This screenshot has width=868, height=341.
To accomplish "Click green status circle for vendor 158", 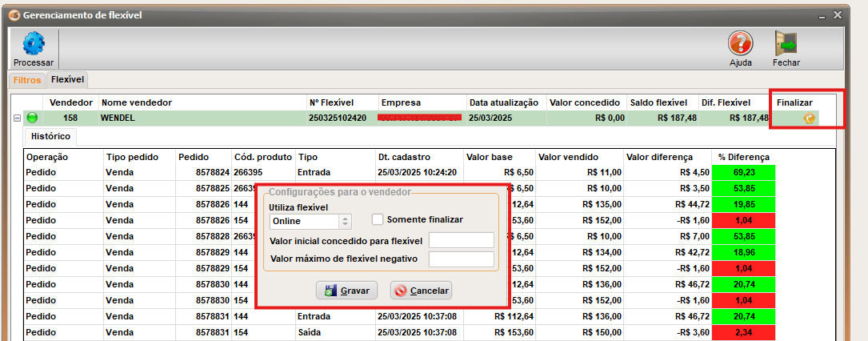I will tap(33, 118).
